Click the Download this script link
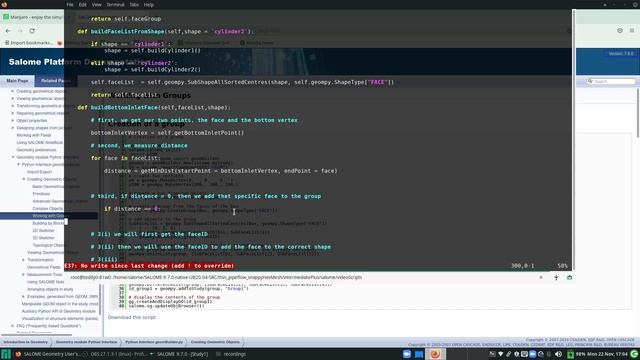The width and height of the screenshot is (640, 360). 131,317
